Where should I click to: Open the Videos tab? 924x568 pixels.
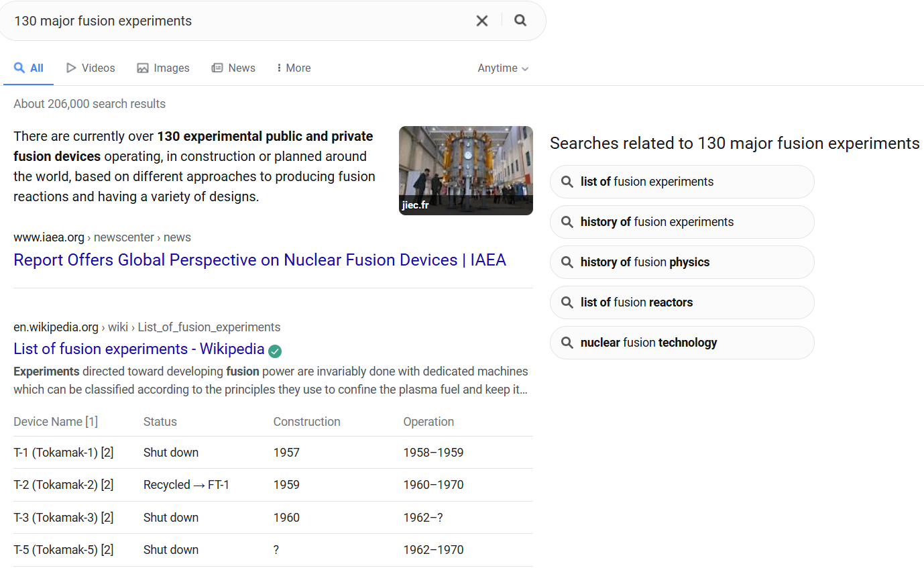click(91, 68)
